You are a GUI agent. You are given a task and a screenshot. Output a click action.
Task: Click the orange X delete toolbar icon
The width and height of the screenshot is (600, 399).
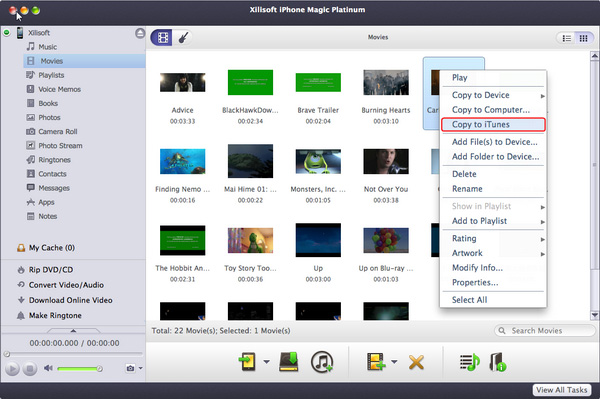coord(416,362)
